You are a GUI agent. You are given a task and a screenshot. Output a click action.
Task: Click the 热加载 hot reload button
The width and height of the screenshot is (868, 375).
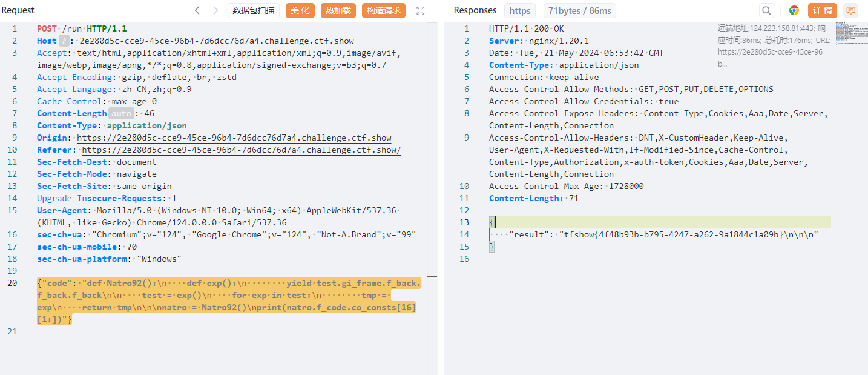point(338,10)
